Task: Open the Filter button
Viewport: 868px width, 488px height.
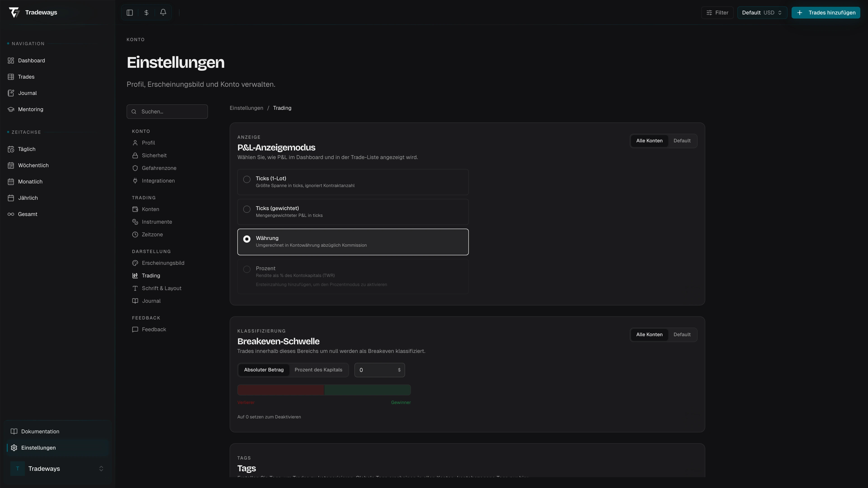Action: [x=717, y=12]
